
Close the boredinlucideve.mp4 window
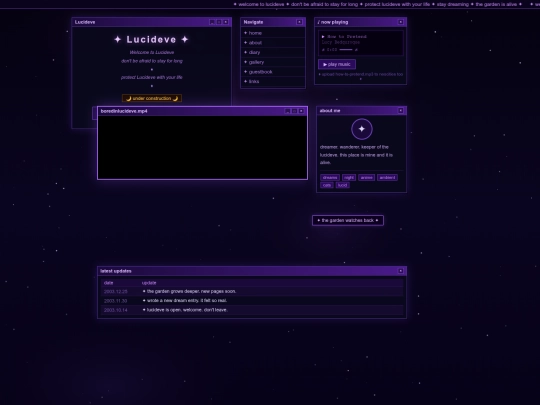click(301, 111)
